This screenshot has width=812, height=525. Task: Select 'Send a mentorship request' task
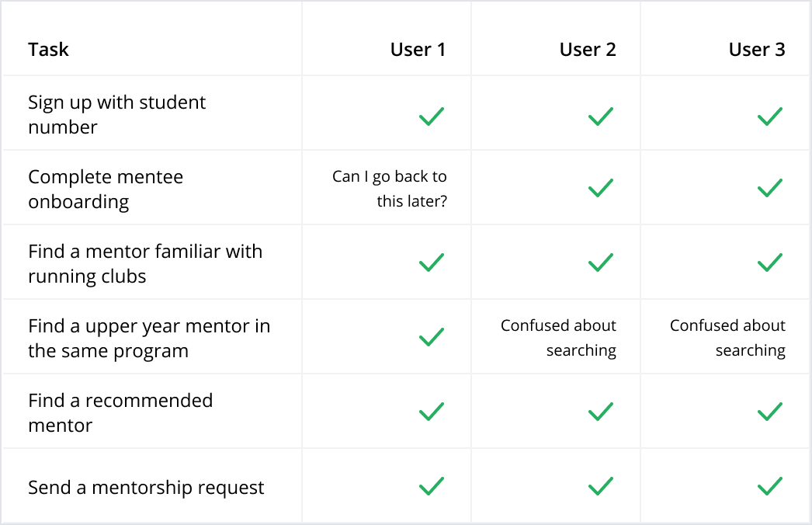click(146, 487)
